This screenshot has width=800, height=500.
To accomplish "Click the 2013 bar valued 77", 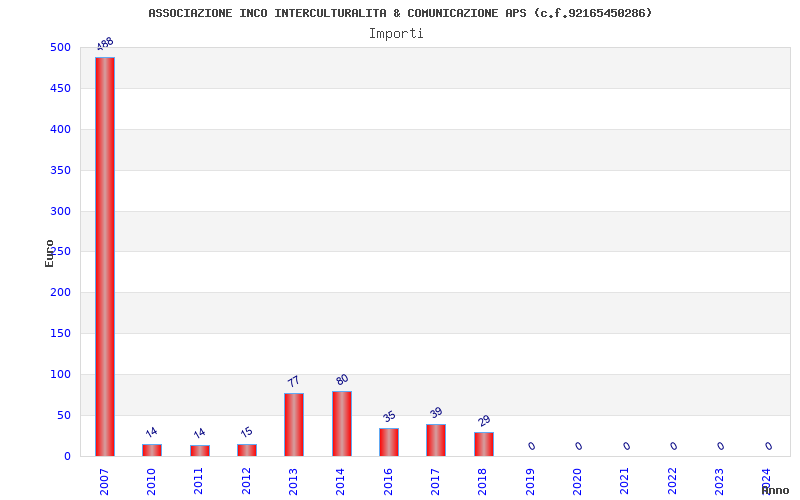I will click(x=294, y=424).
